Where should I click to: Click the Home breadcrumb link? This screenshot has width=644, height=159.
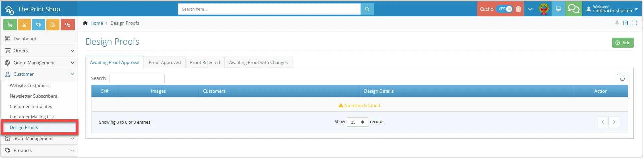tap(96, 23)
